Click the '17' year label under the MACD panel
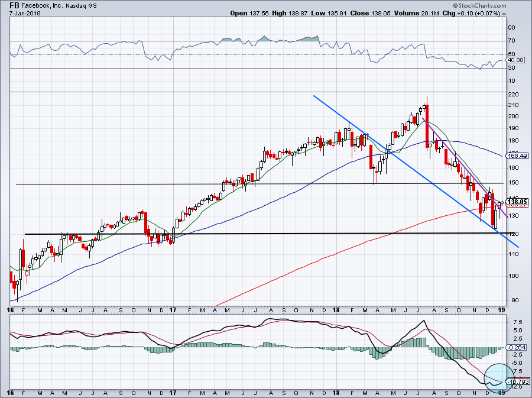The width and height of the screenshot is (532, 398). [173, 393]
